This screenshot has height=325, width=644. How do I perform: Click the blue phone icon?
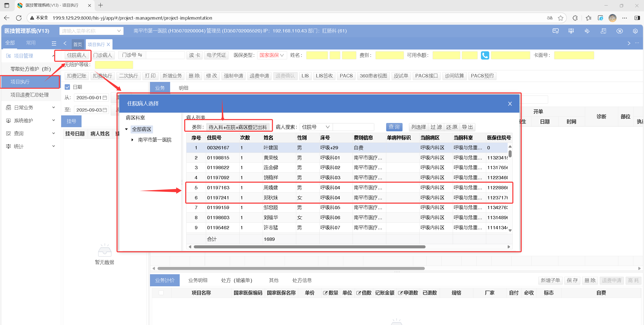[484, 55]
